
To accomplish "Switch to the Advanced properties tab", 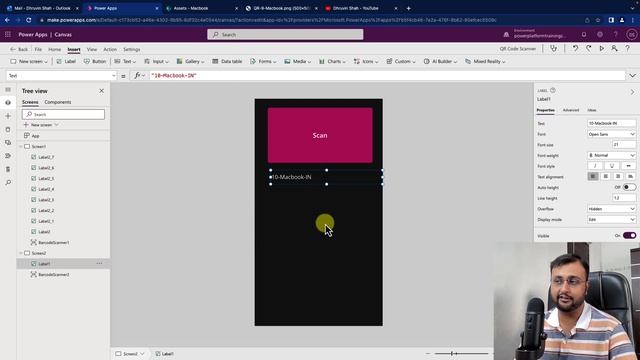I will pos(571,110).
